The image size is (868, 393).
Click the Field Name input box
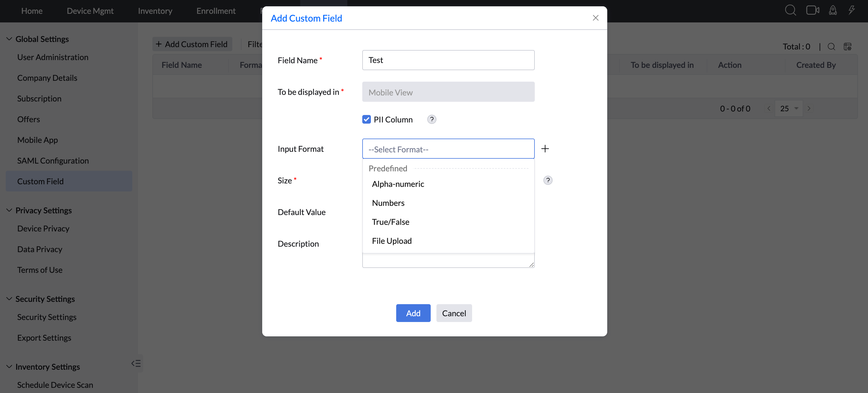[448, 60]
